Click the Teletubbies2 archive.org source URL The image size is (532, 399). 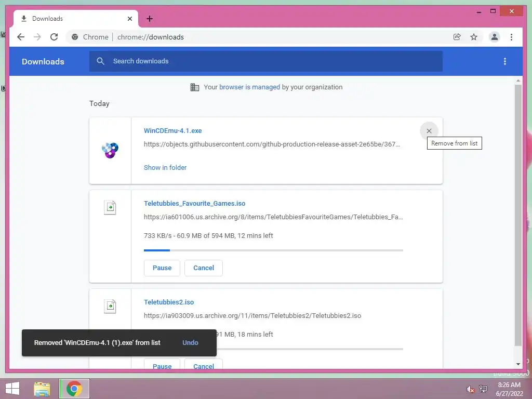tap(252, 316)
